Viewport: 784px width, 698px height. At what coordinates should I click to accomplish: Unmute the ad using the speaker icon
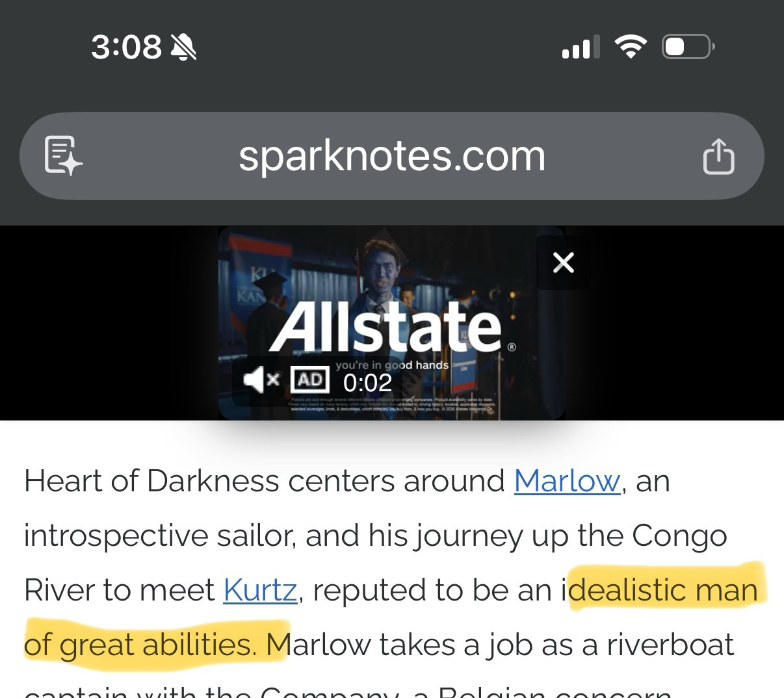pos(261,380)
